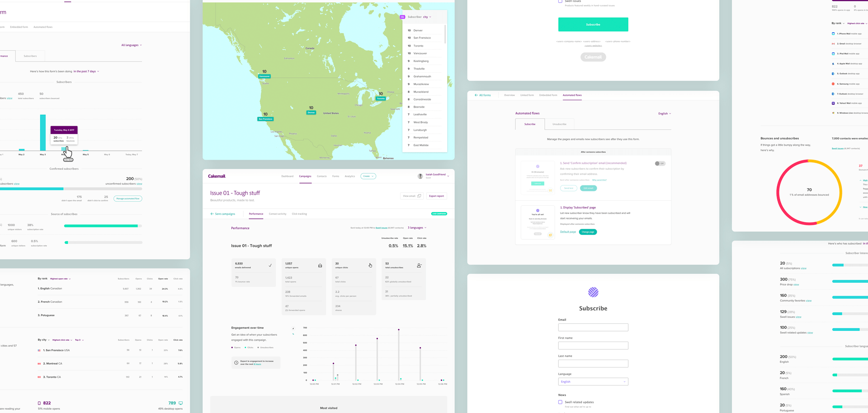The image size is (868, 413).
Task: Click the unsubscribe person icon on total unsubscribes card
Action: (x=419, y=266)
